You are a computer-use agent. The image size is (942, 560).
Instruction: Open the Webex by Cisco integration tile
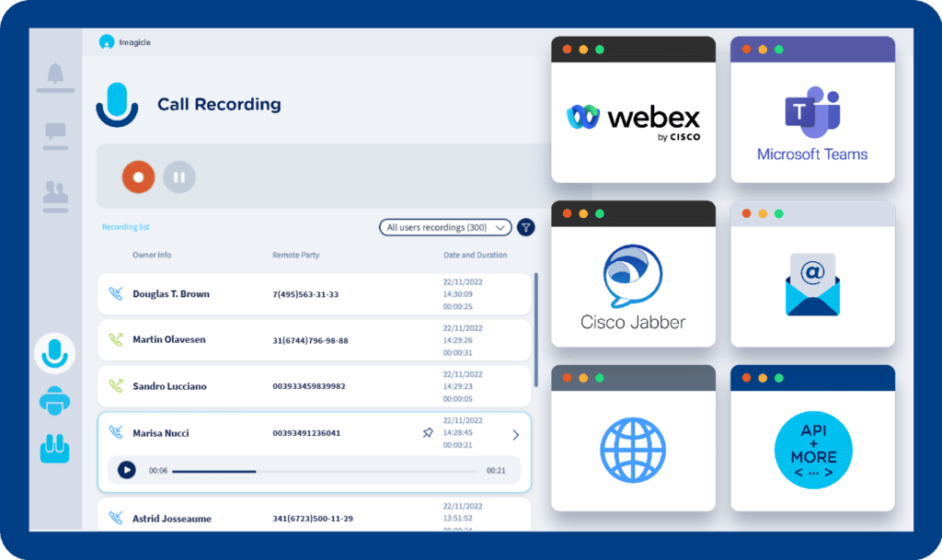(x=633, y=109)
